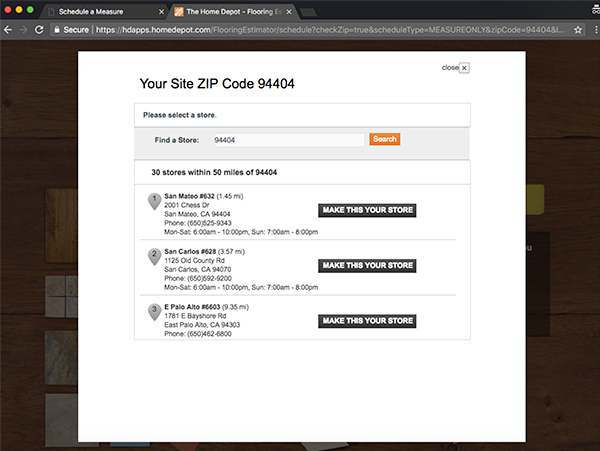600x451 pixels.
Task: Click the browser address bar URL
Action: (329, 30)
